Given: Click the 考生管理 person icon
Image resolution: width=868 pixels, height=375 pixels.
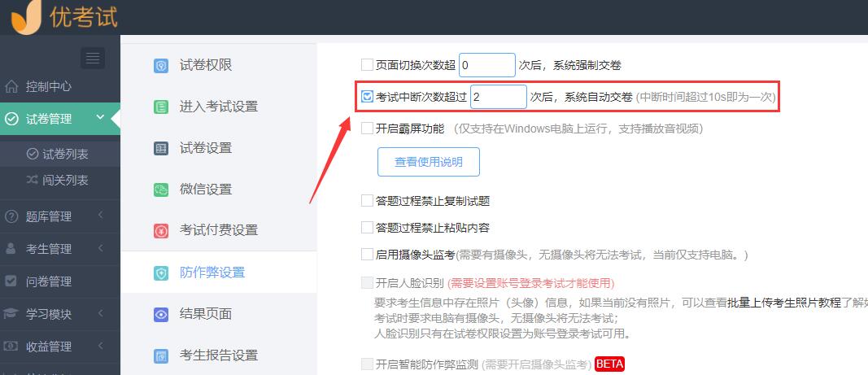Looking at the screenshot, I should [11, 249].
